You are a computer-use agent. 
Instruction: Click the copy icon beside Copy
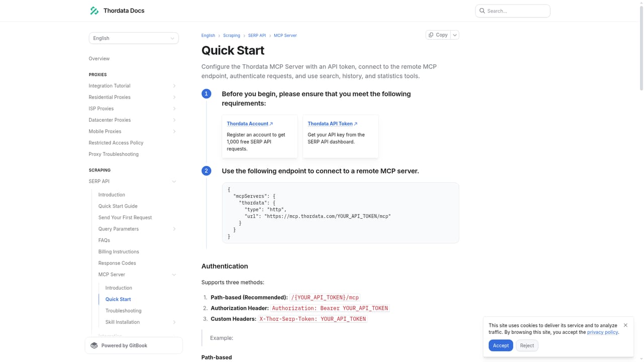pos(431,35)
